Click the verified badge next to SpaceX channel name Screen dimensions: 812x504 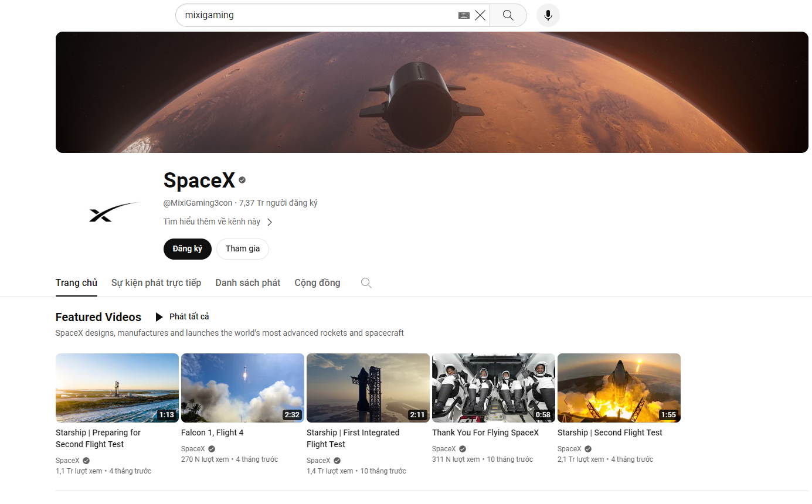242,180
